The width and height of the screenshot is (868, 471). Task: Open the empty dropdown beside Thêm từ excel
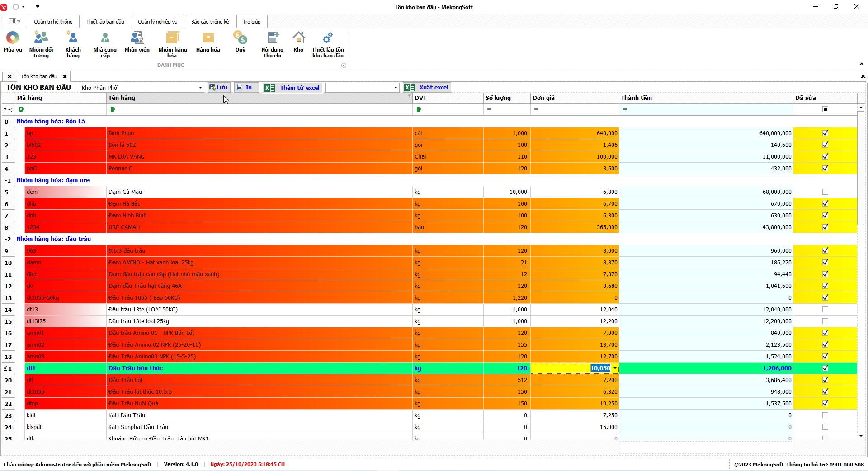coord(396,88)
